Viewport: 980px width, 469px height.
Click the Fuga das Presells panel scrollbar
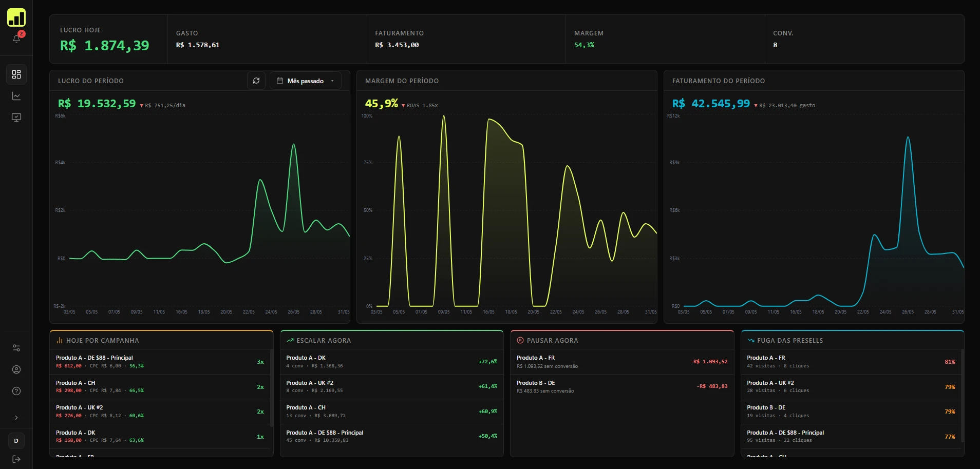(x=962, y=395)
